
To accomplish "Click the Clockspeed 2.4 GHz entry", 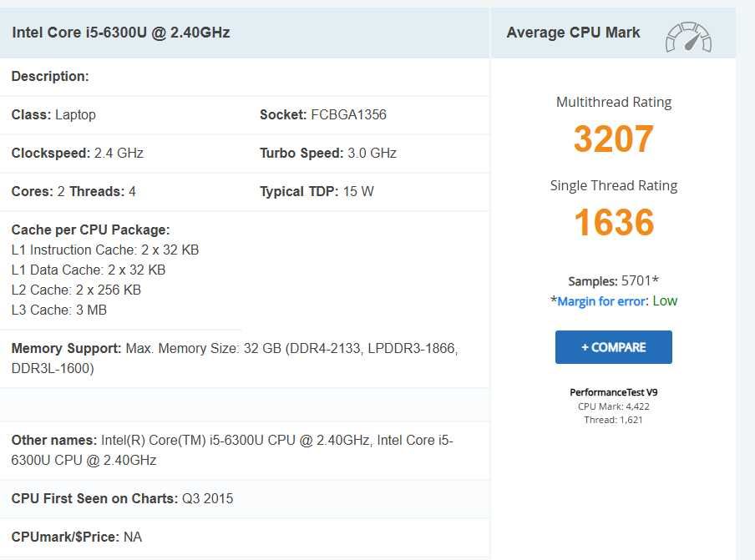I will click(78, 153).
